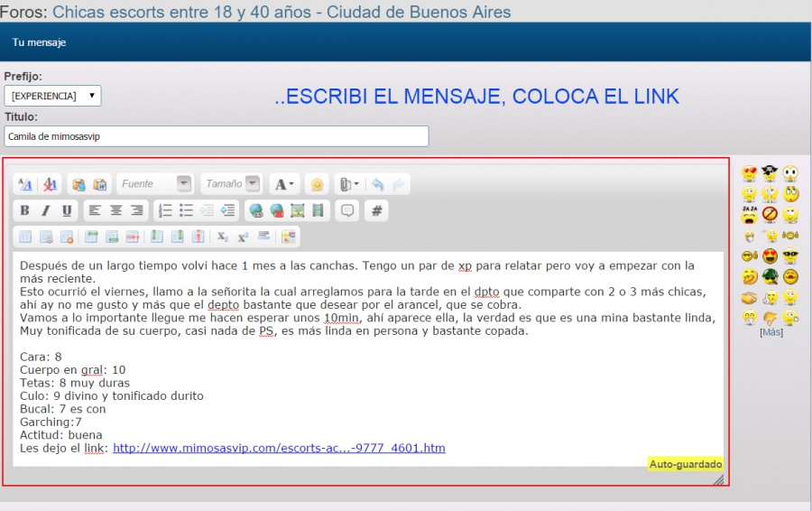
Task: Toggle bold text formatting
Action: [x=24, y=210]
